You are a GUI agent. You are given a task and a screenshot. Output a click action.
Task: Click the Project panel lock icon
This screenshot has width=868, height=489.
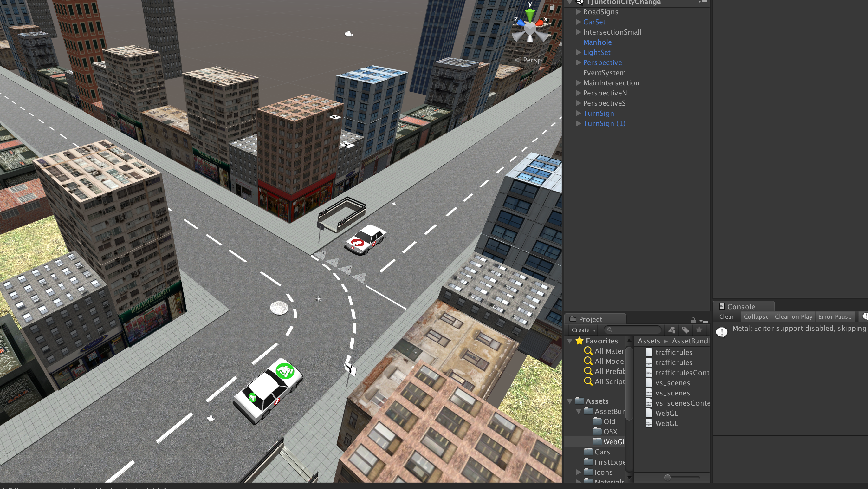point(693,320)
